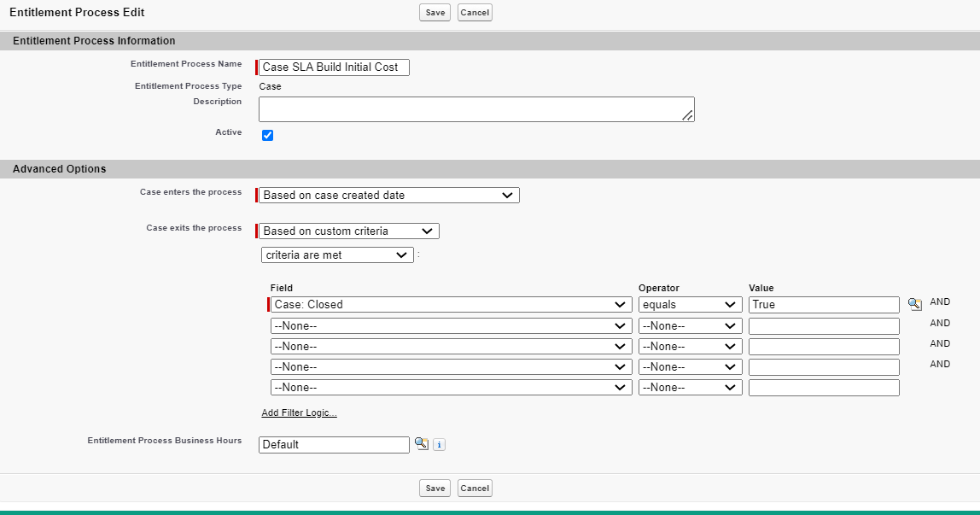The height and width of the screenshot is (515, 980).
Task: Select the True value text box
Action: [x=822, y=305]
